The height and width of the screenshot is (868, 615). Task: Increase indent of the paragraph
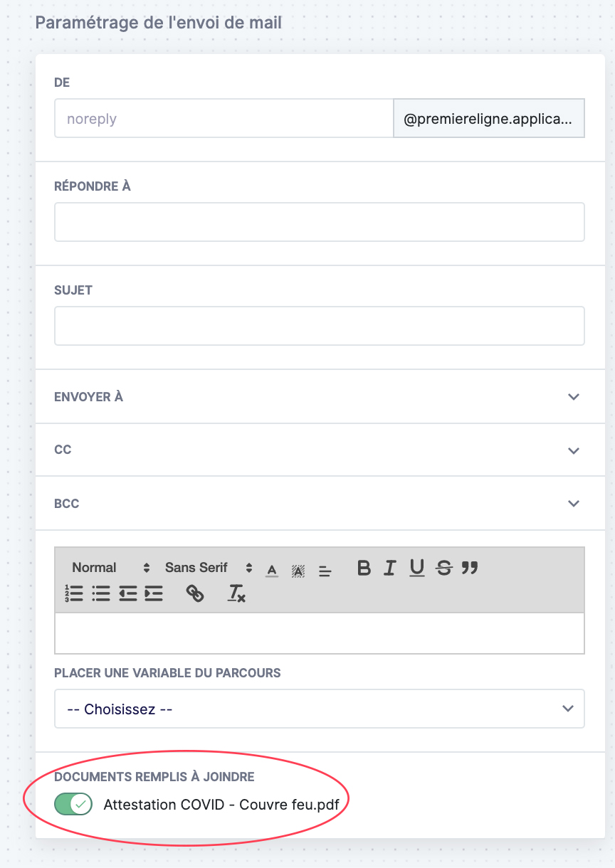tap(154, 593)
